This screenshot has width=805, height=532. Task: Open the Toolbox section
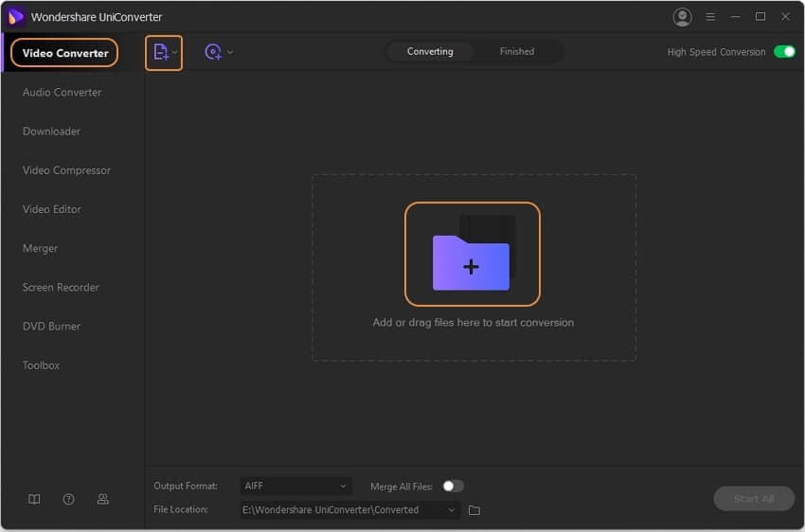[x=41, y=365]
